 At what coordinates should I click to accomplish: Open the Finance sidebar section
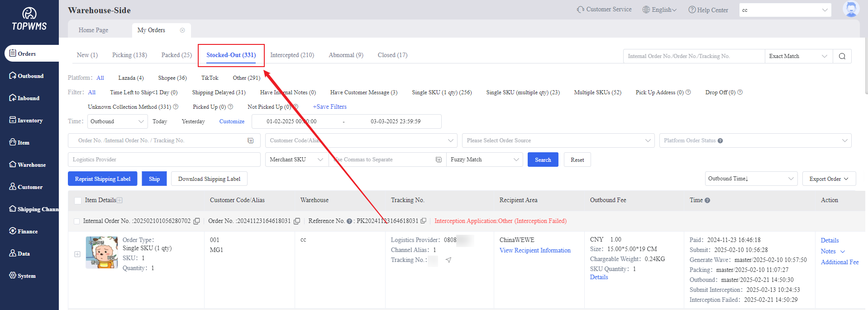coord(27,232)
